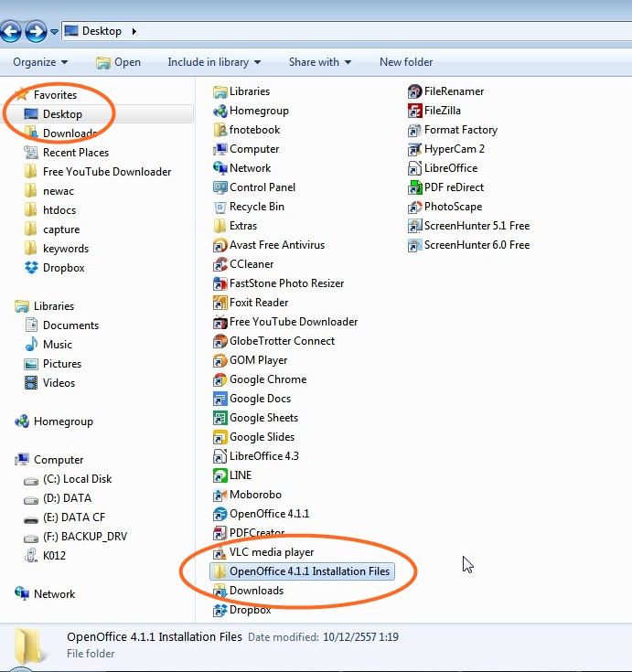Screen dimensions: 632x672
Task: Open the Documents library
Action: tap(61, 325)
